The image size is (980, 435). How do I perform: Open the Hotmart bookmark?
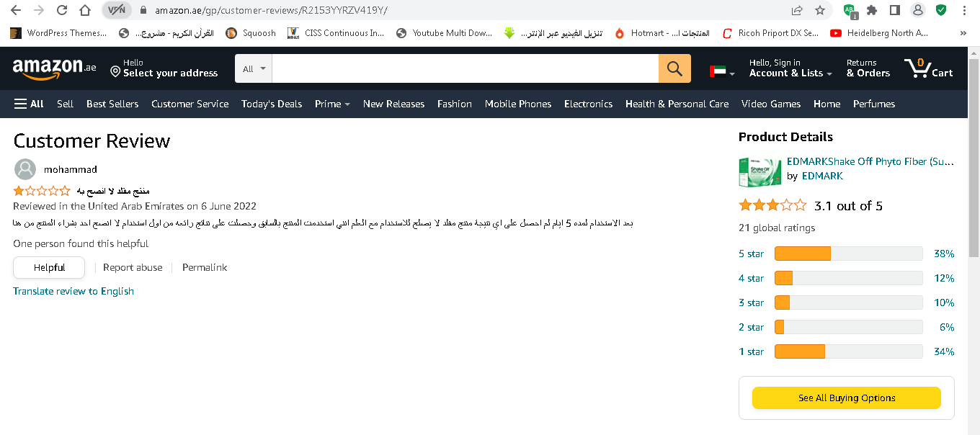(662, 33)
